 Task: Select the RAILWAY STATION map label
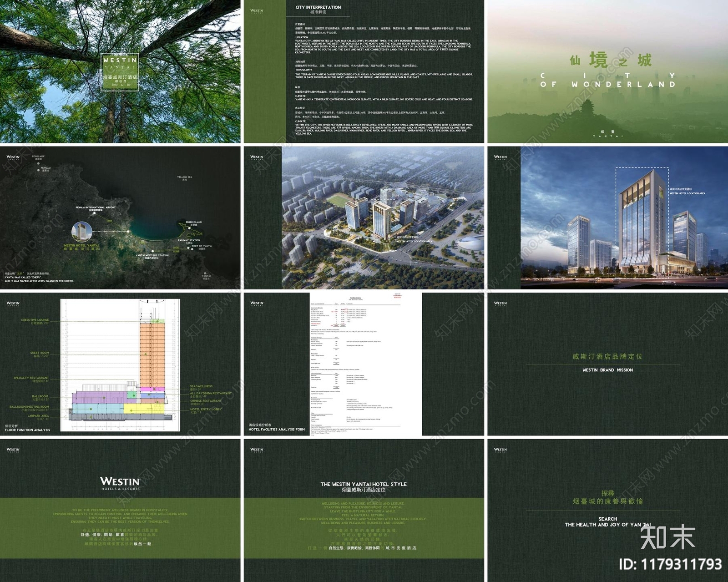click(x=189, y=240)
